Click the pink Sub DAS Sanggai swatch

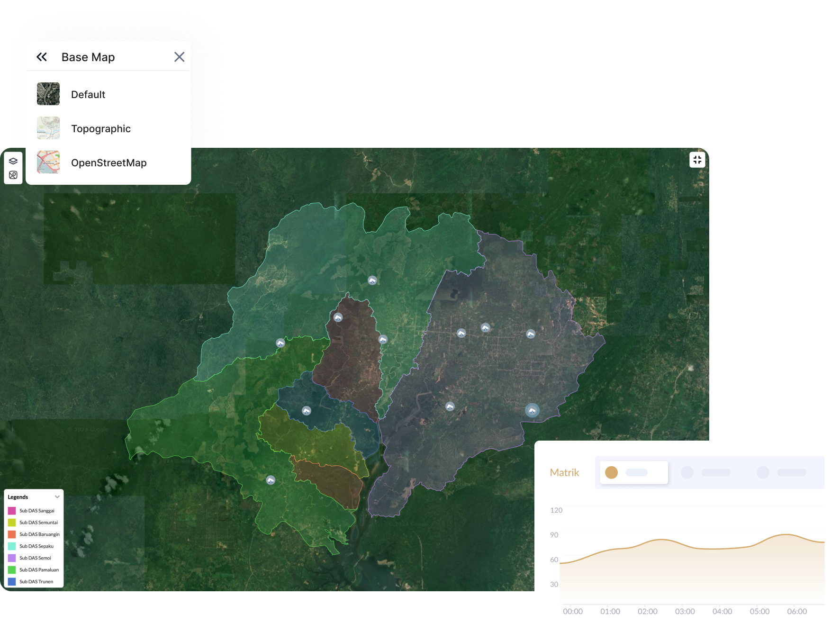pyautogui.click(x=12, y=511)
